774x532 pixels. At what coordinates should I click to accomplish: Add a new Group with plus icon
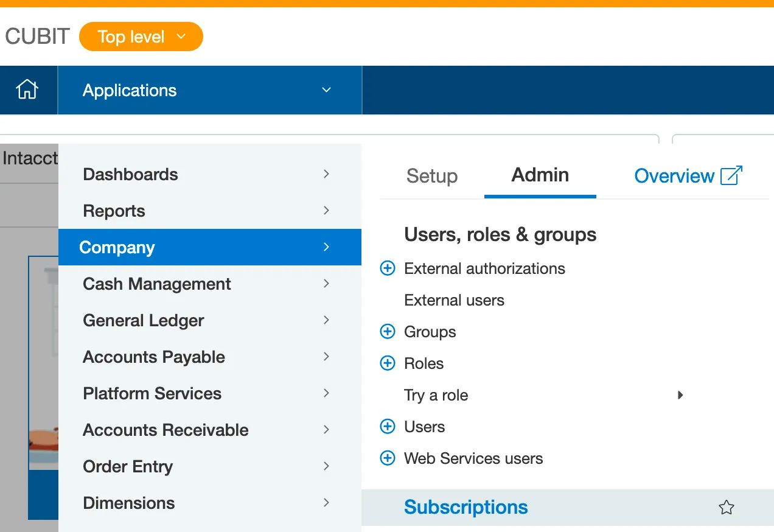[388, 332]
